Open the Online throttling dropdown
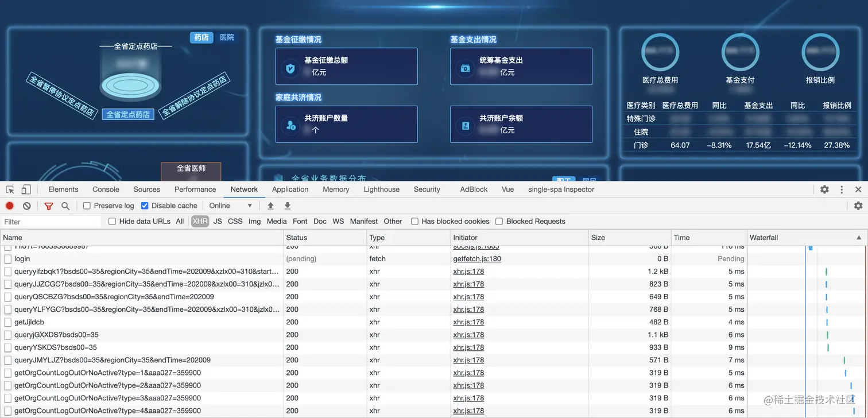The width and height of the screenshot is (868, 418). 231,206
